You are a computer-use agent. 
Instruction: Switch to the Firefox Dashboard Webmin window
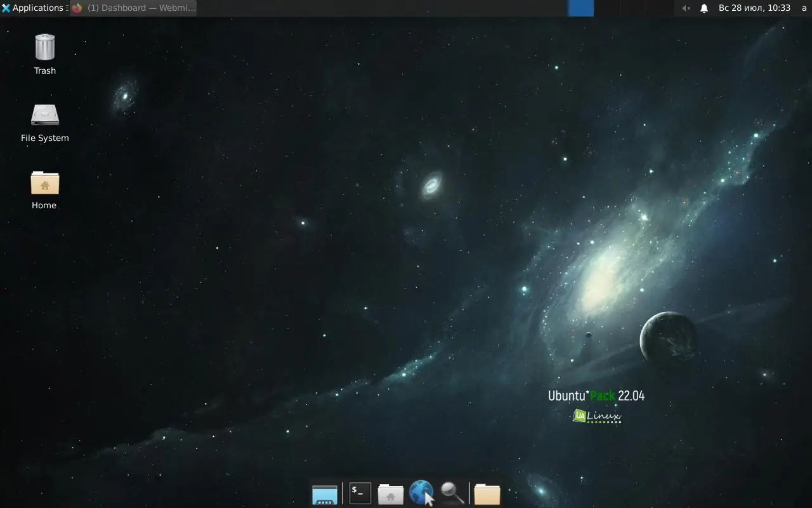[x=134, y=8]
